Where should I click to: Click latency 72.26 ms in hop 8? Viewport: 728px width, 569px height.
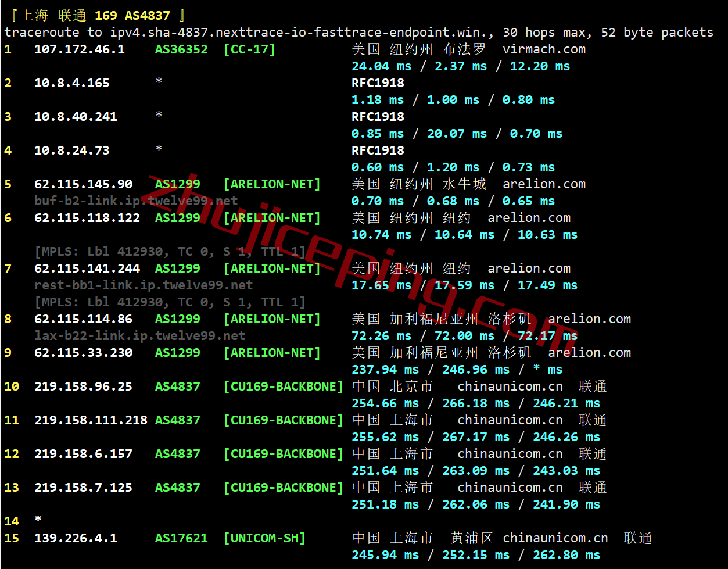[381, 336]
